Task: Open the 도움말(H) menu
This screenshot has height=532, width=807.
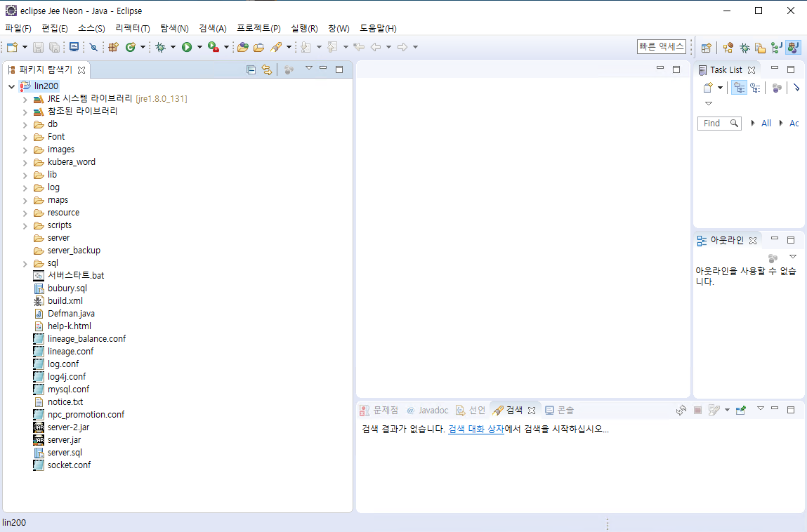Action: (x=379, y=28)
